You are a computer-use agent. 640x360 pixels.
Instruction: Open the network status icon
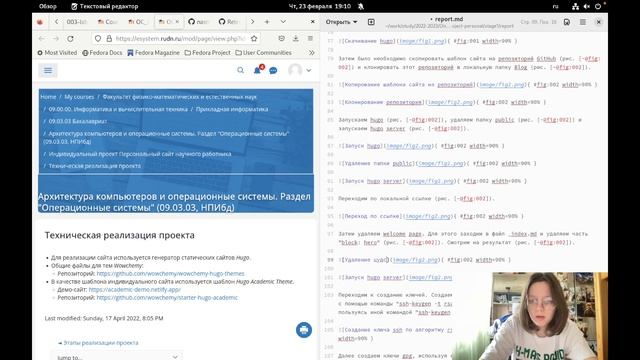point(576,7)
